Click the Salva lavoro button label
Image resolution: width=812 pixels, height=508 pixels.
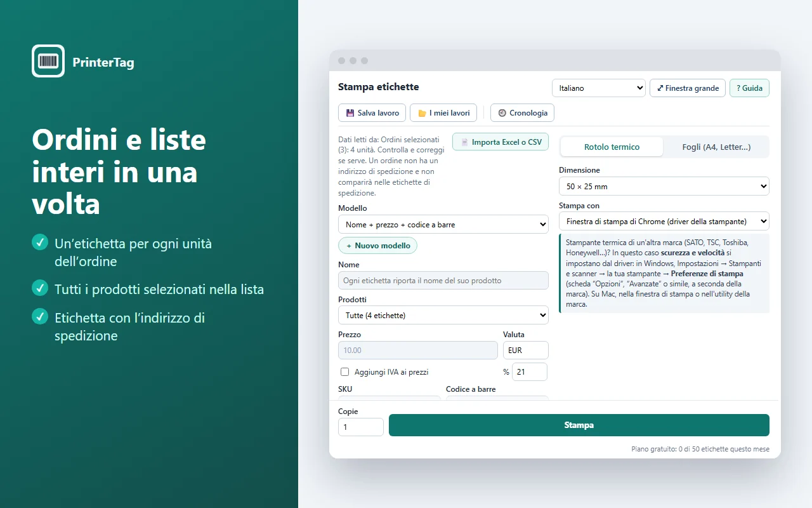[378, 113]
